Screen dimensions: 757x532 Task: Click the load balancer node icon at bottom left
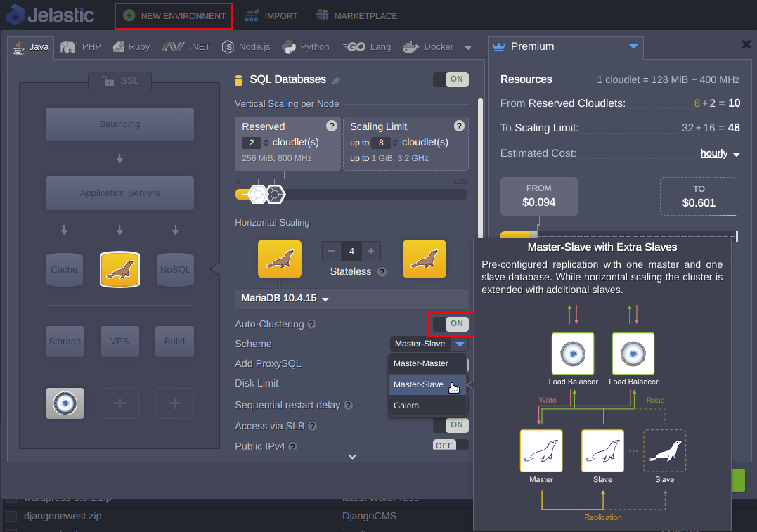click(65, 403)
